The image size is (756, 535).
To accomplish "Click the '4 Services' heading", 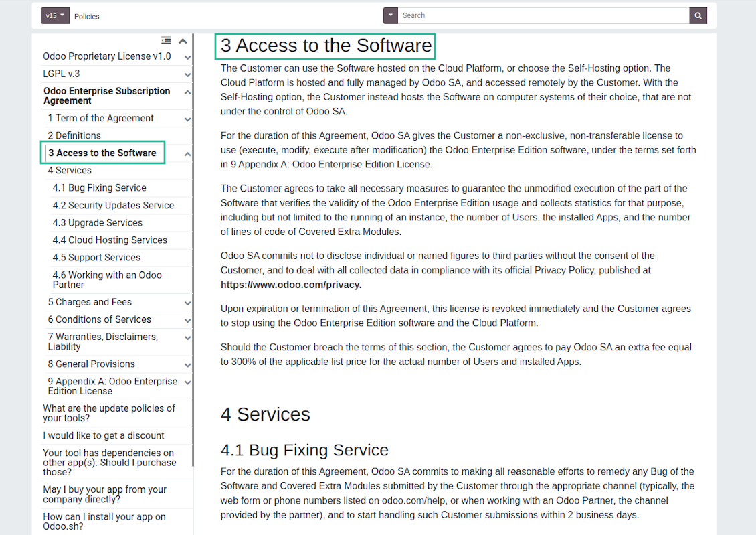I will (265, 414).
